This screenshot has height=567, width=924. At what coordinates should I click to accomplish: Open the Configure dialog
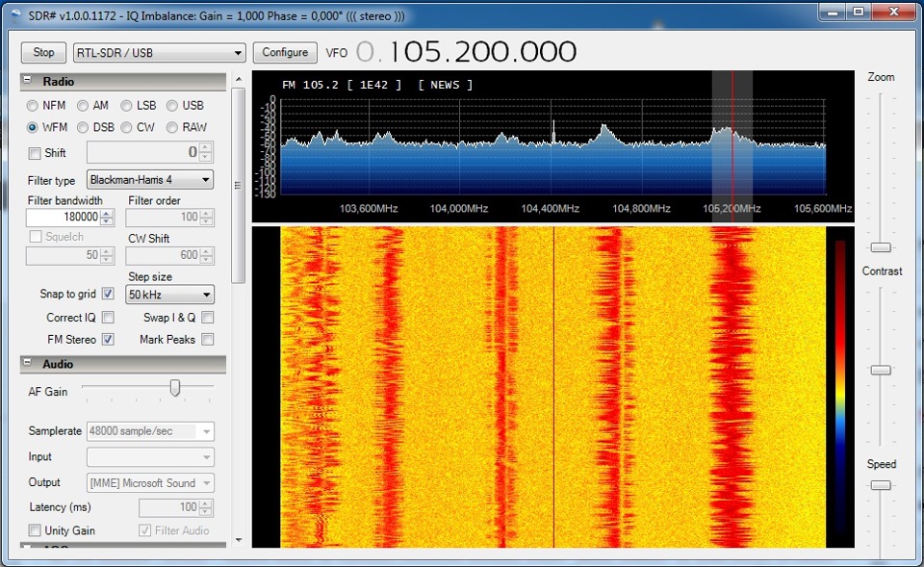tap(285, 52)
